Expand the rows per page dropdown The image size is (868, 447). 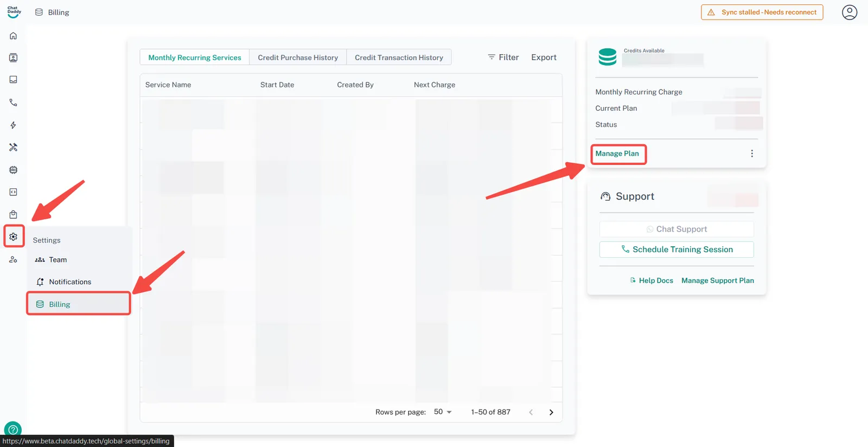coord(443,412)
